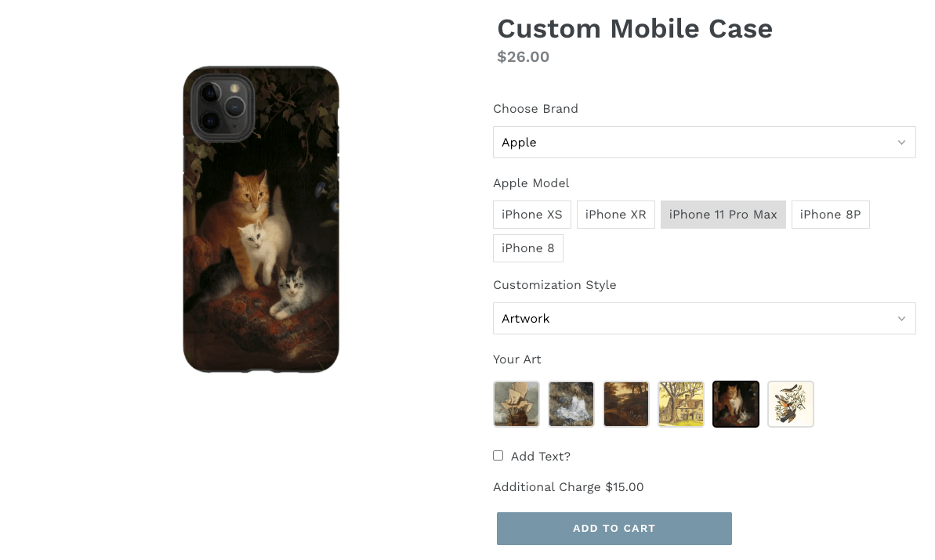Open the Customization Style dropdown
This screenshot has height=560, width=935.
click(705, 319)
